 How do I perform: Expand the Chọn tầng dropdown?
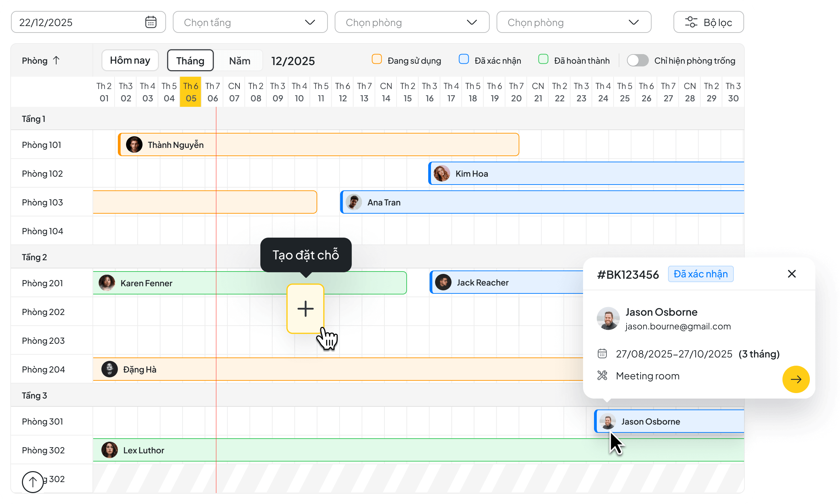pyautogui.click(x=250, y=22)
